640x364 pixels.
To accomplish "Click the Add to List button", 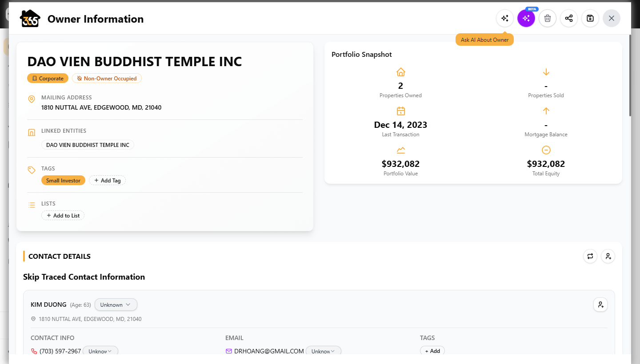I will pyautogui.click(x=63, y=215).
